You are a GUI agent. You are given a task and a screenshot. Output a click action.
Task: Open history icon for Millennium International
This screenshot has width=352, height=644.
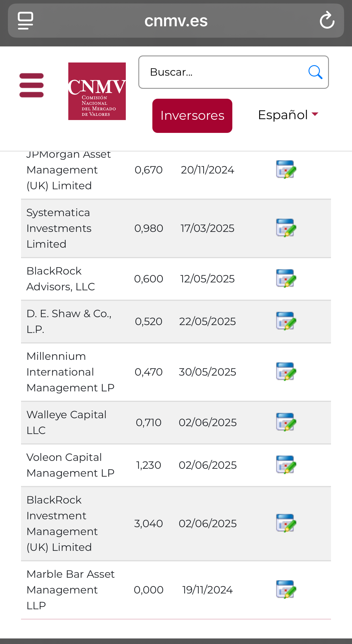click(x=286, y=372)
